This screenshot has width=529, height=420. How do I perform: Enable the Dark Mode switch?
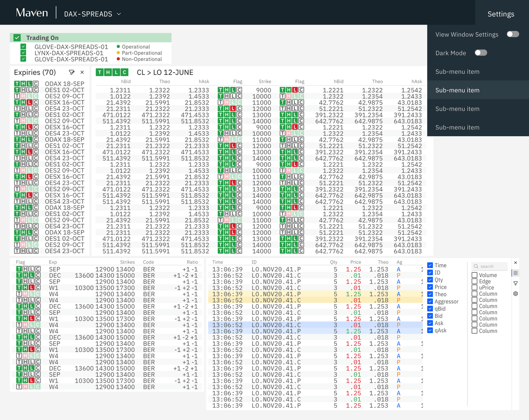pyautogui.click(x=481, y=53)
